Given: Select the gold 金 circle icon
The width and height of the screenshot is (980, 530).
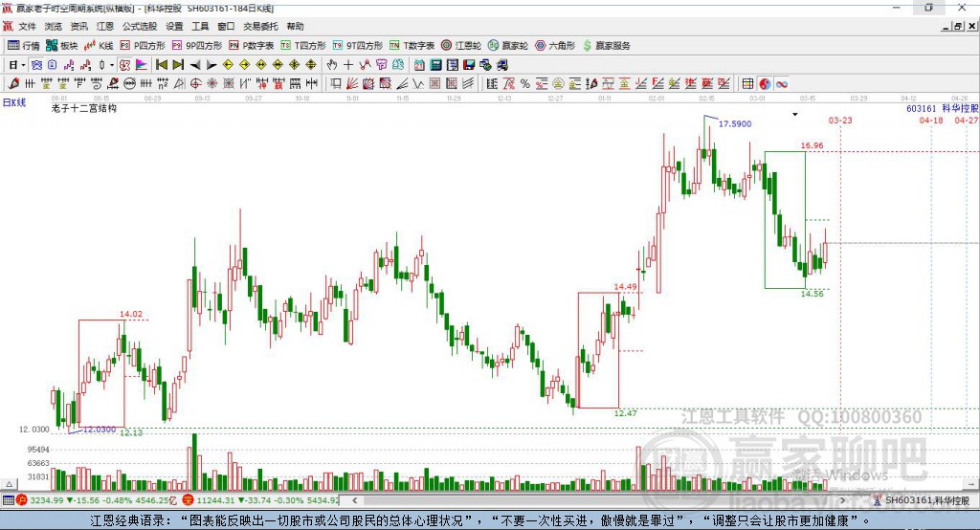Looking at the screenshot, I should point(558,84).
